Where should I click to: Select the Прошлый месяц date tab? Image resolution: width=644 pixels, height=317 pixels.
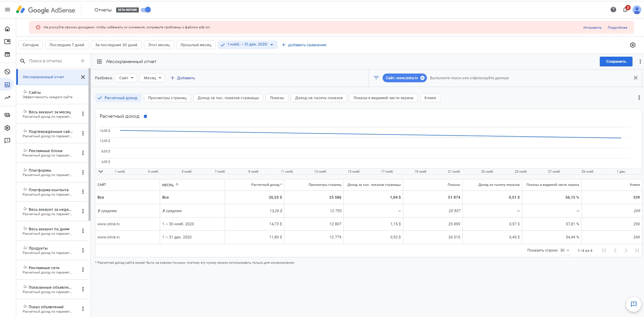pos(196,45)
